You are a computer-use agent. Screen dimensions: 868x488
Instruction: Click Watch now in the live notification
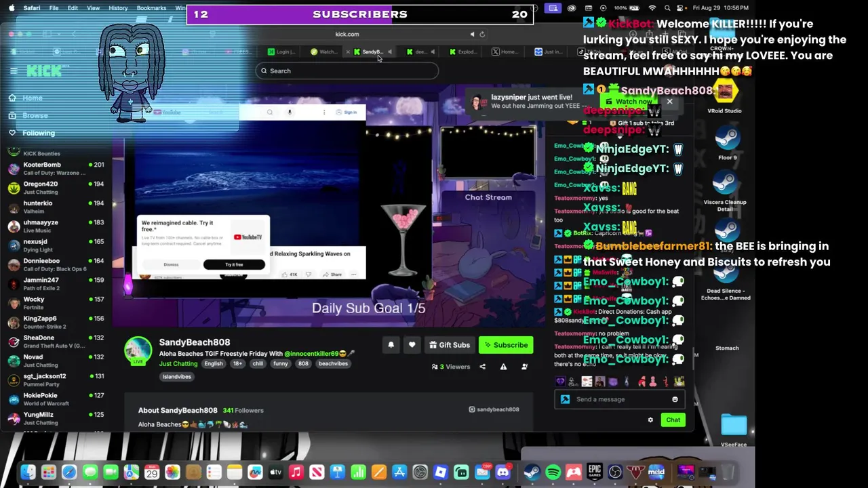tap(628, 102)
